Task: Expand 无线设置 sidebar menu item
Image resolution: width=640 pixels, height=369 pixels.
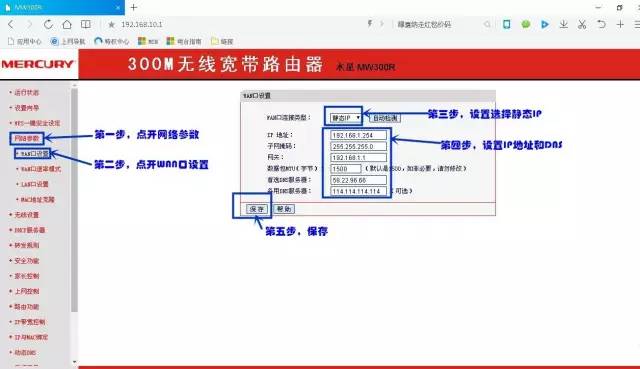Action: 27,215
